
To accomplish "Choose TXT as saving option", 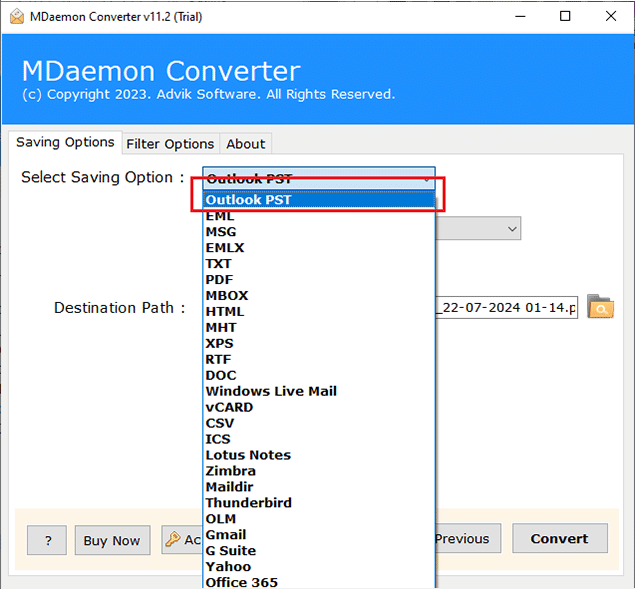I will pyautogui.click(x=319, y=264).
